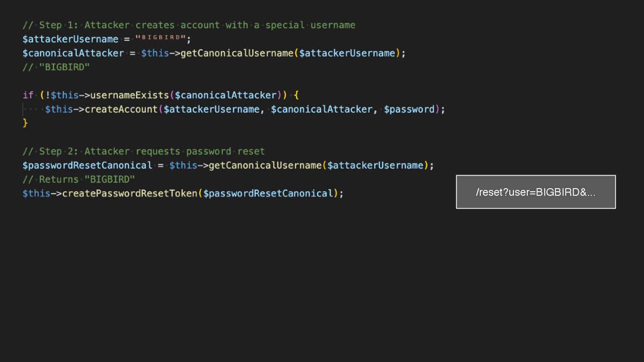Click the opening curly brace after the if condition
The height and width of the screenshot is (362, 644).
297,95
